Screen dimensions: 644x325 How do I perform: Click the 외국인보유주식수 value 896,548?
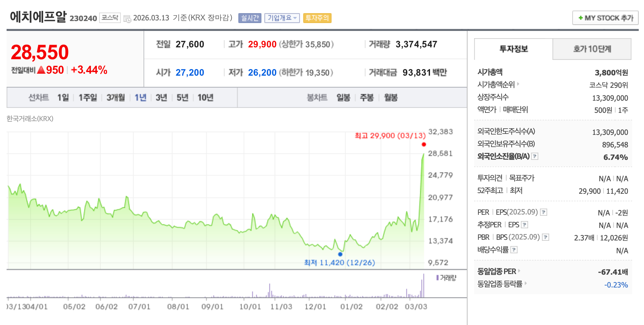615,145
